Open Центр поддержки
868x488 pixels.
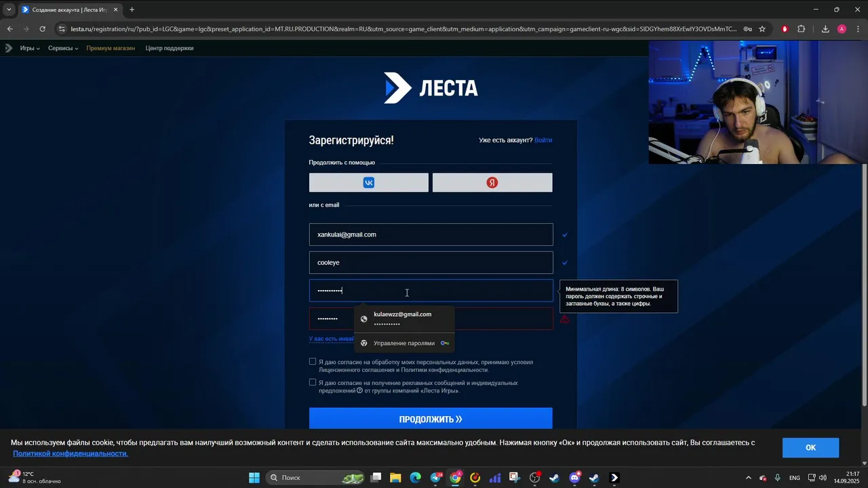pyautogui.click(x=170, y=48)
